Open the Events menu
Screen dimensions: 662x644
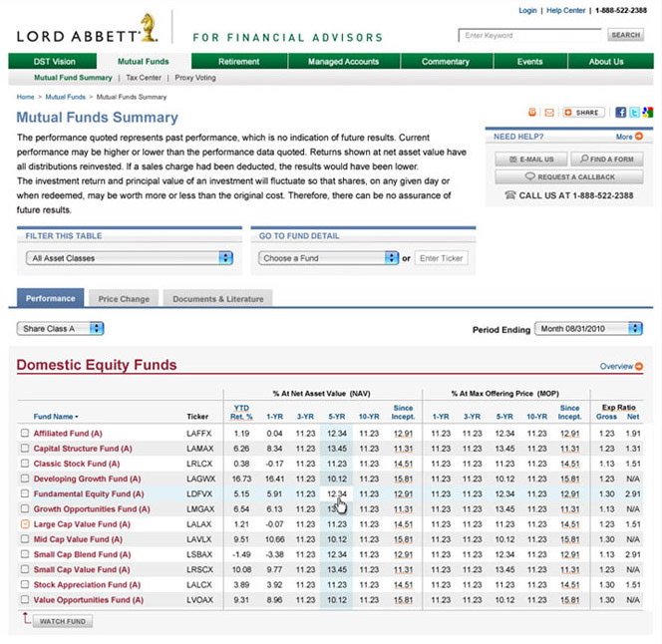click(x=530, y=61)
